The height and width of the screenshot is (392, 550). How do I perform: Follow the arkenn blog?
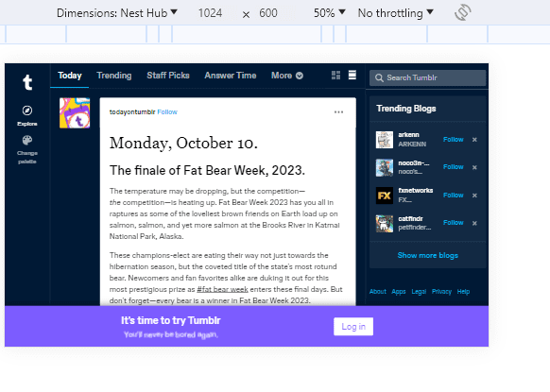click(x=454, y=139)
